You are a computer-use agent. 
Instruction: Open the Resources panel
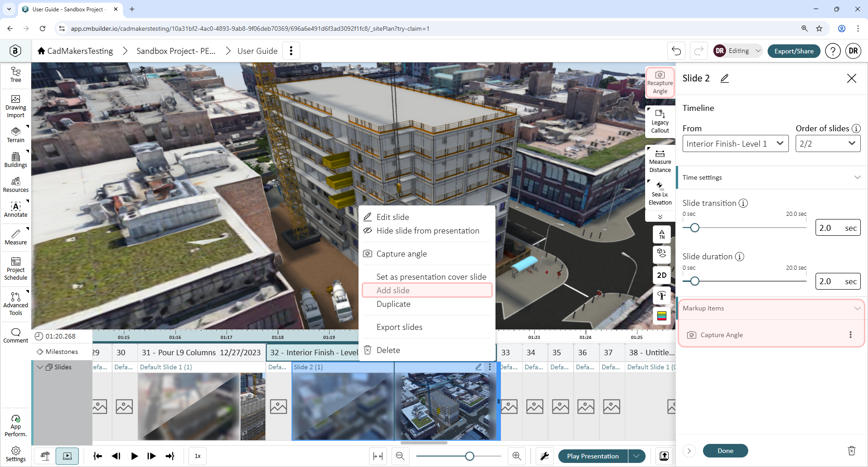coord(16,185)
